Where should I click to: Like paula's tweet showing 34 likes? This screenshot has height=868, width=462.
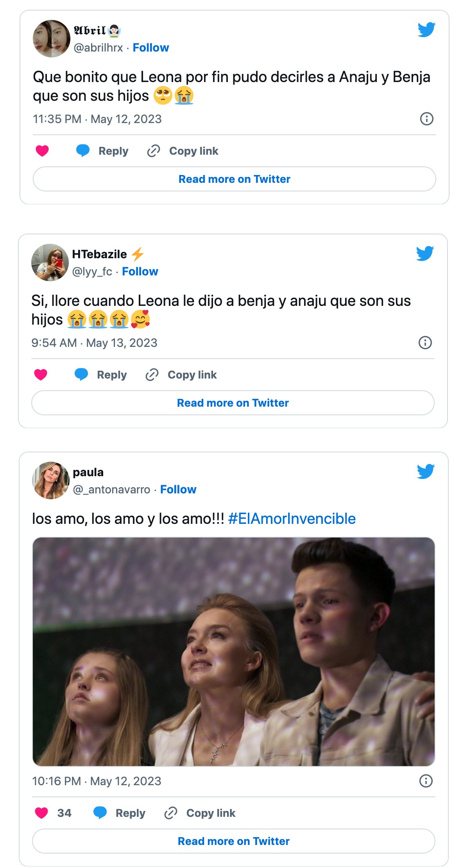point(41,813)
